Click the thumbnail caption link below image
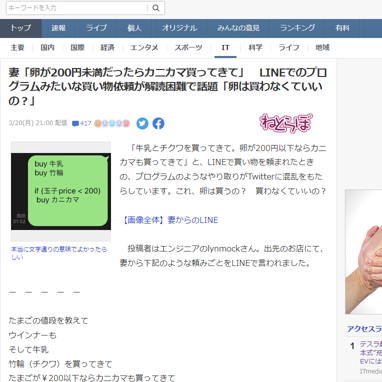The width and height of the screenshot is (382, 382). [59, 253]
